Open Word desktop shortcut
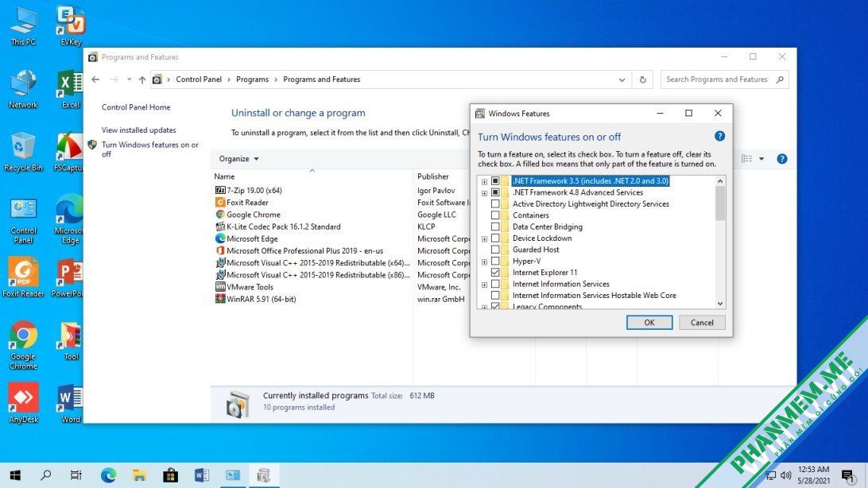The width and height of the screenshot is (868, 488). 70,404
